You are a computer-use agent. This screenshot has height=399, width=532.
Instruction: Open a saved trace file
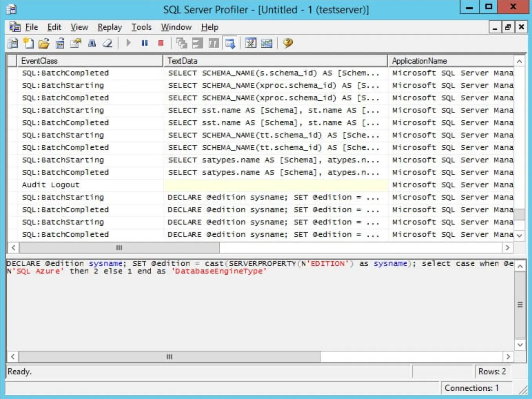[x=44, y=44]
